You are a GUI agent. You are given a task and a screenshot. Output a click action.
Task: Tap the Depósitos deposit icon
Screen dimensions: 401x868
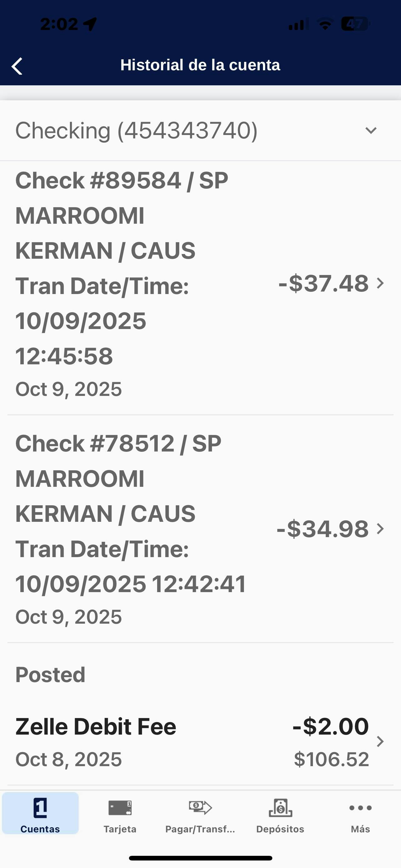[280, 808]
